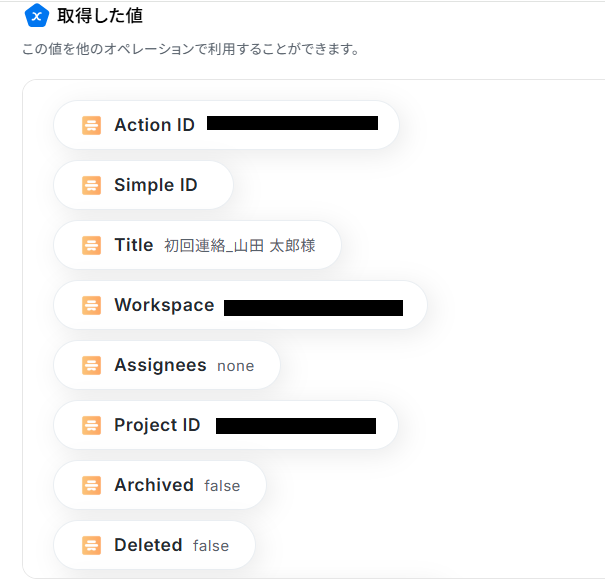Click the orange icon beside Workspace
Screen dimensions: 605x582
91,305
